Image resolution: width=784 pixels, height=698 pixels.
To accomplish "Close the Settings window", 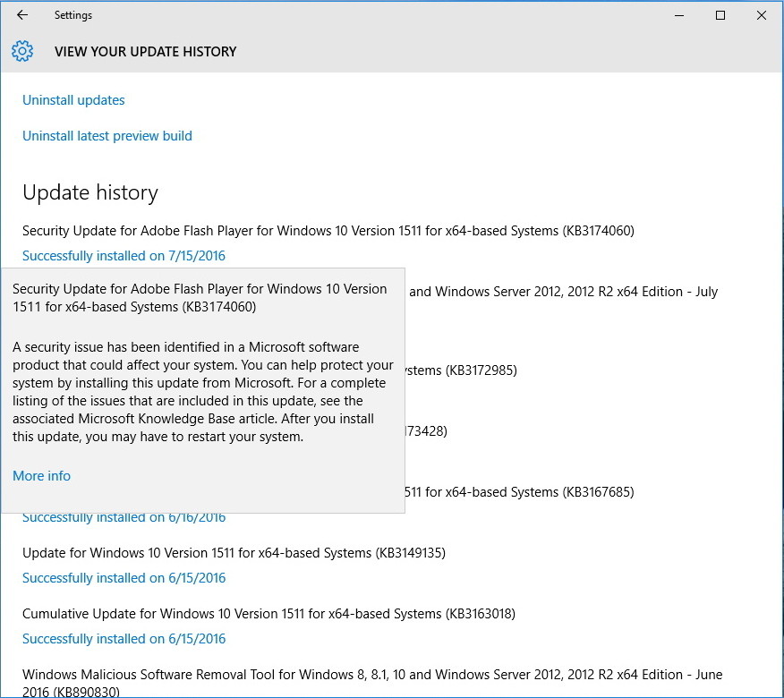I will (x=761, y=15).
